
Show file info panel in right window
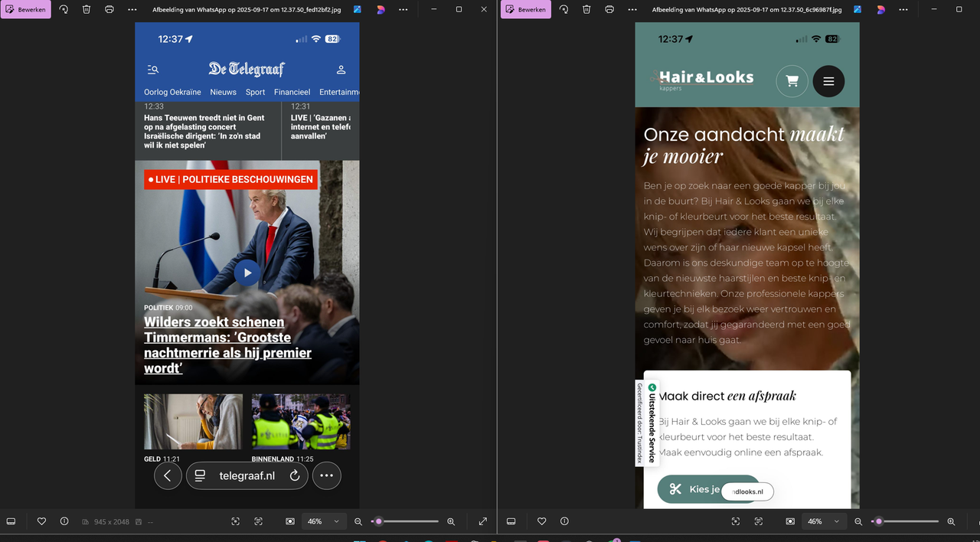pos(564,521)
